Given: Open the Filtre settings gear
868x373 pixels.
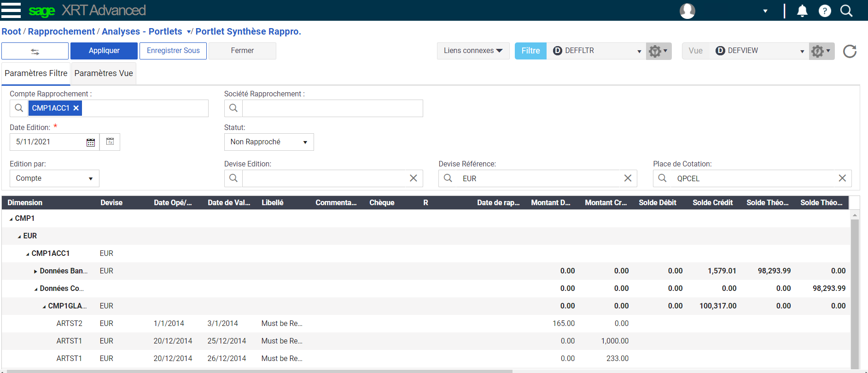Looking at the screenshot, I should click(658, 51).
